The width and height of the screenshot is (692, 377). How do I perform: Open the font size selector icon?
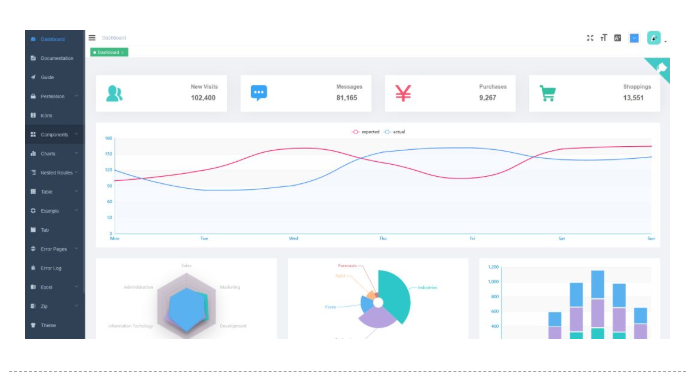(x=603, y=38)
